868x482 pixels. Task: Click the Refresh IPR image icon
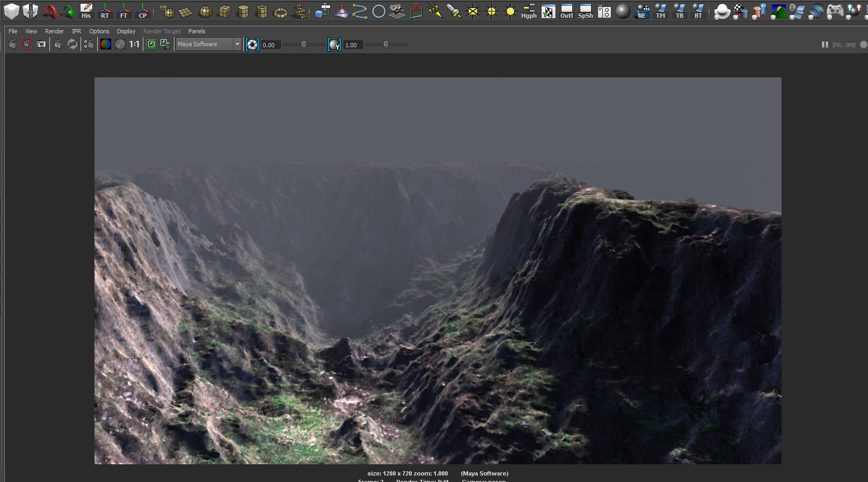pos(72,45)
